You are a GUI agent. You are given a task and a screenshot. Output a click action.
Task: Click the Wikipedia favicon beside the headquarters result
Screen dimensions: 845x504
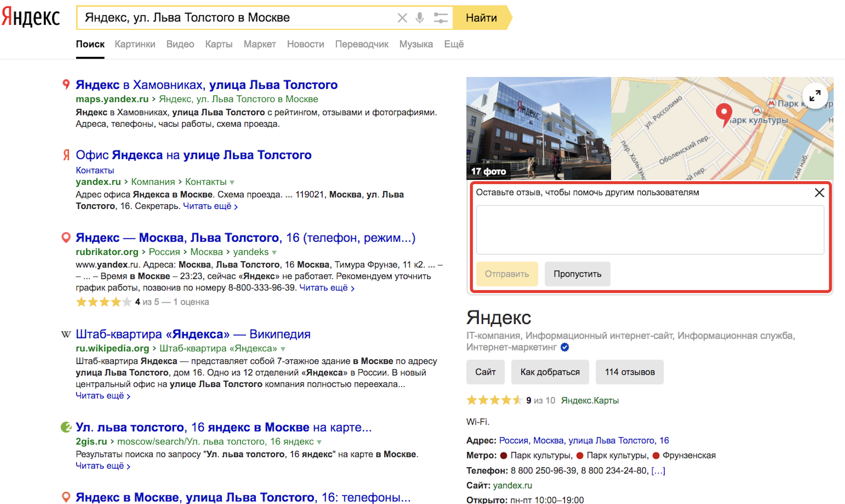point(66,334)
